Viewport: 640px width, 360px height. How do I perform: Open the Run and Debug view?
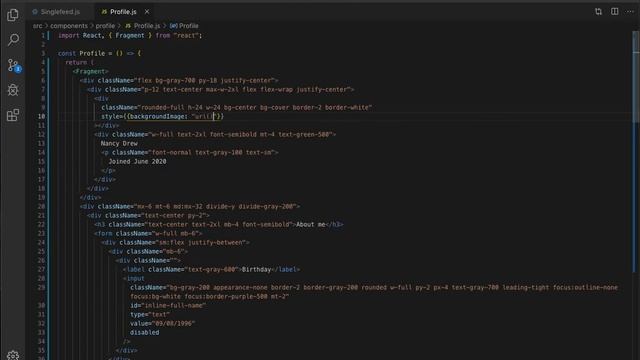pos(13,90)
